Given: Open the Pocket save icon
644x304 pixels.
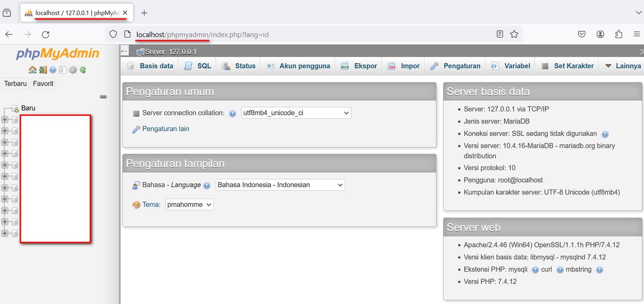Looking at the screenshot, I should [582, 34].
